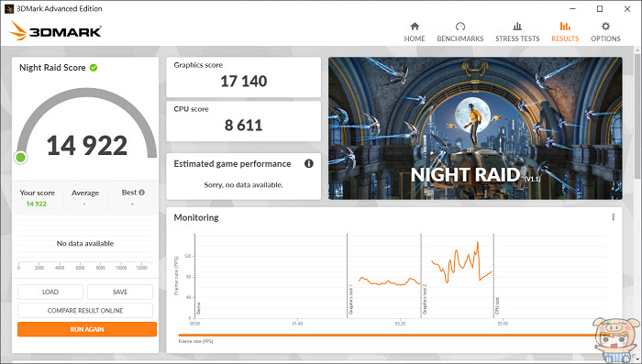This screenshot has height=364, width=642.
Task: Click the SAVE button
Action: tap(120, 292)
